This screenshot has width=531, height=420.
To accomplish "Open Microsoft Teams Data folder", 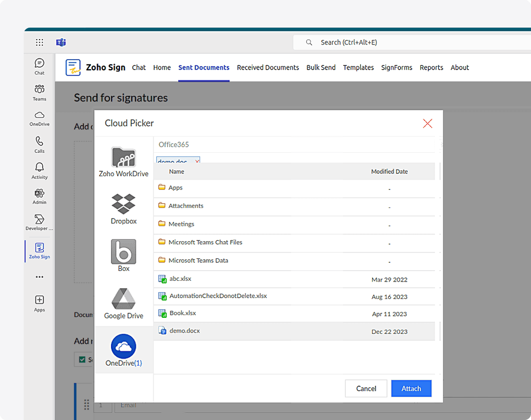I will [294, 261].
